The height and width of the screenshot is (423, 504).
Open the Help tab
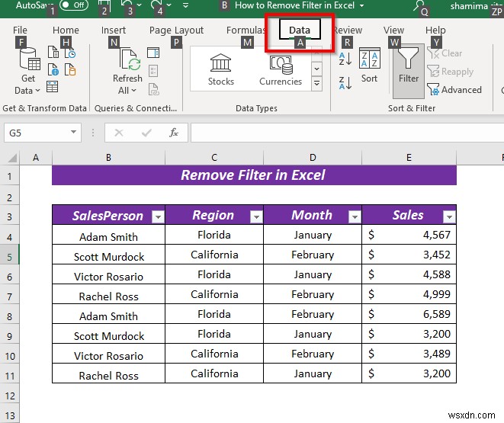[x=435, y=30]
